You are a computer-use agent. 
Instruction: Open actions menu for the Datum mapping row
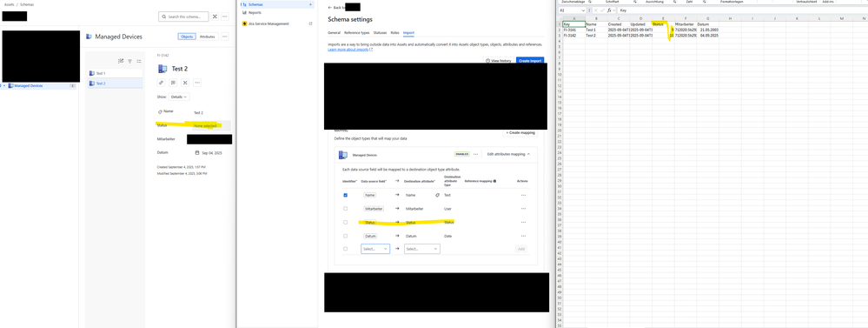pos(523,236)
